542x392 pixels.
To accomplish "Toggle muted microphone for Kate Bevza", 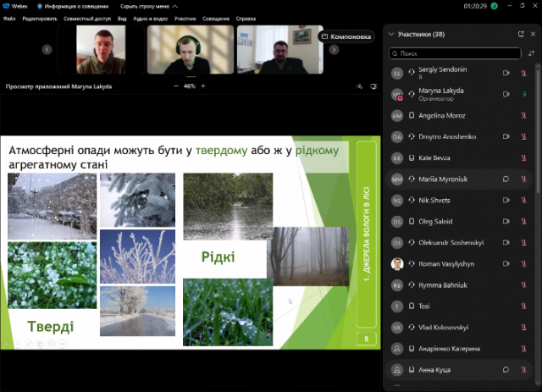I will coord(523,158).
